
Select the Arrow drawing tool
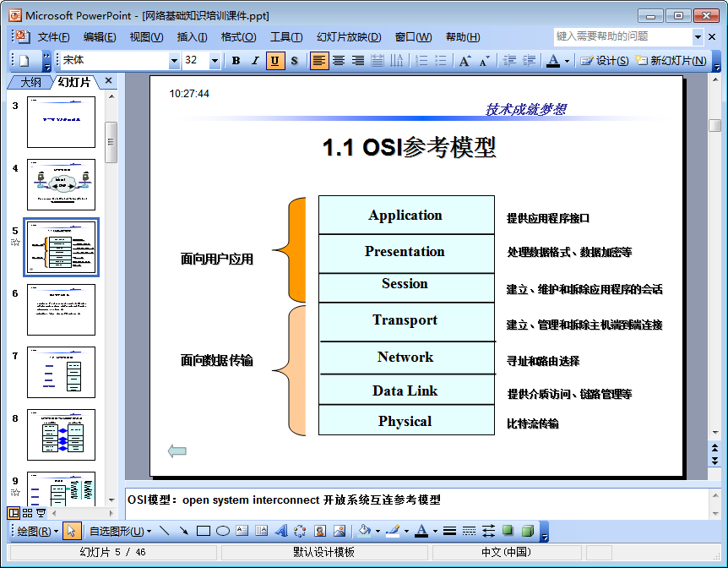tap(184, 531)
